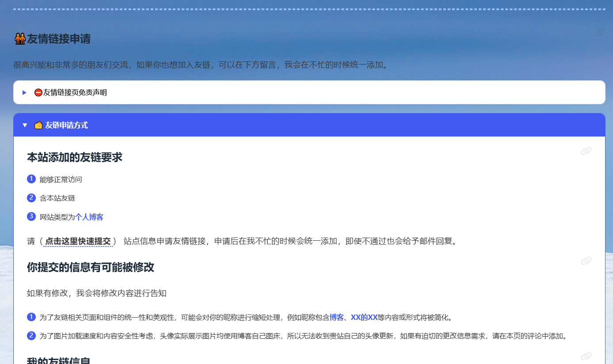613x364 pixels.
Task: Click anchor link icon beside 友情链接申请 heading
Action: pos(599,32)
